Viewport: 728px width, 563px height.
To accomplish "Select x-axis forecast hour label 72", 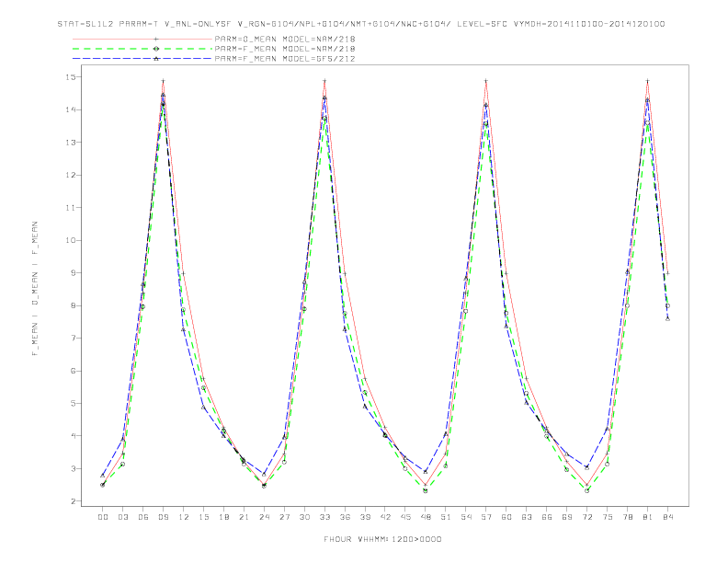I will (x=587, y=517).
